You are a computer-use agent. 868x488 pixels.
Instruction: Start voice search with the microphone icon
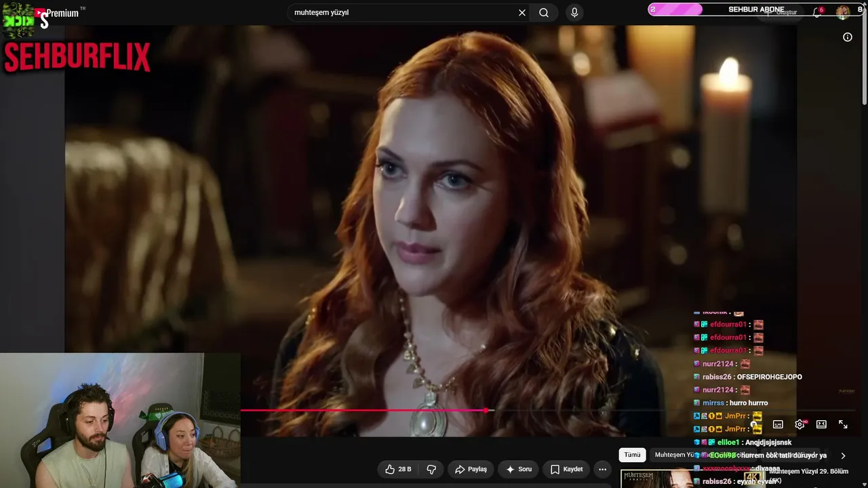tap(574, 13)
